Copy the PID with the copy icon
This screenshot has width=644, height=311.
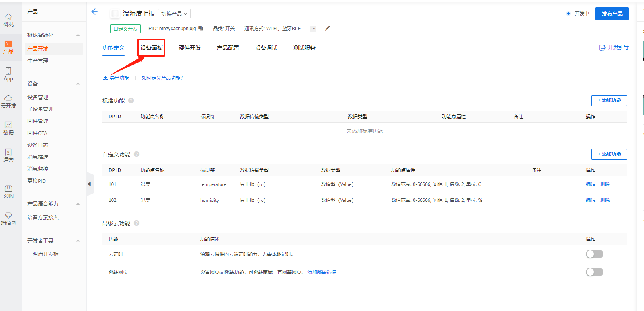(x=201, y=28)
